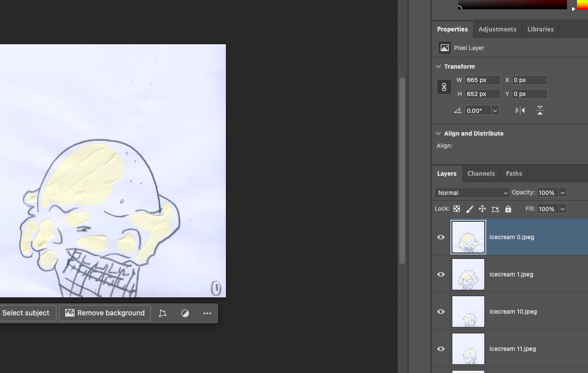Switch to the Adjustments tab
588x373 pixels.
coord(497,29)
